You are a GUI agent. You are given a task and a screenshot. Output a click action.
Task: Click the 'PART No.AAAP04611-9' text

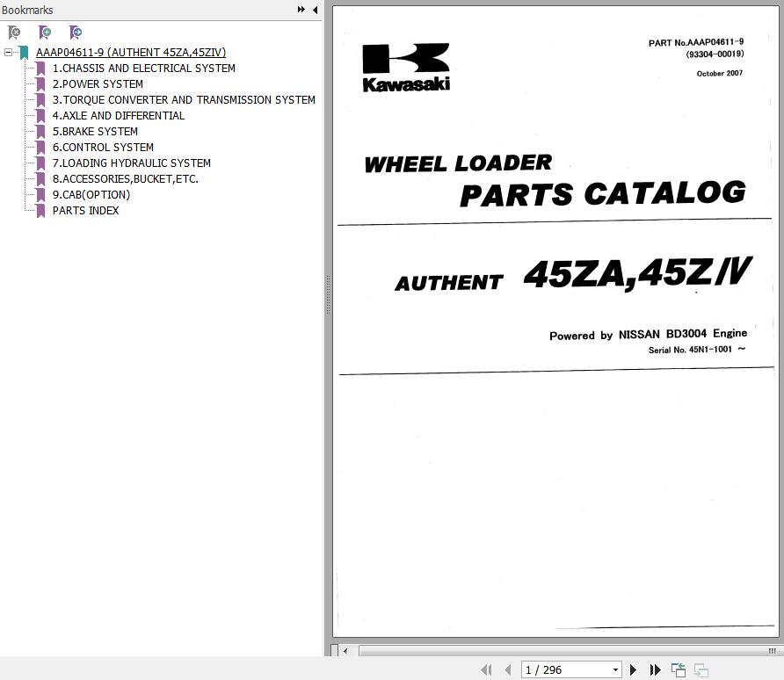[696, 42]
